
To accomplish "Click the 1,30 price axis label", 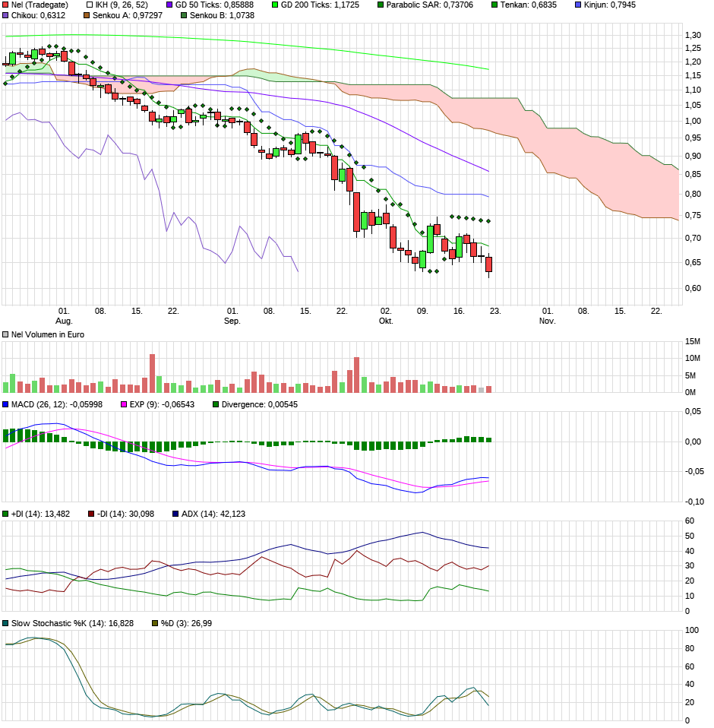I will (693, 35).
